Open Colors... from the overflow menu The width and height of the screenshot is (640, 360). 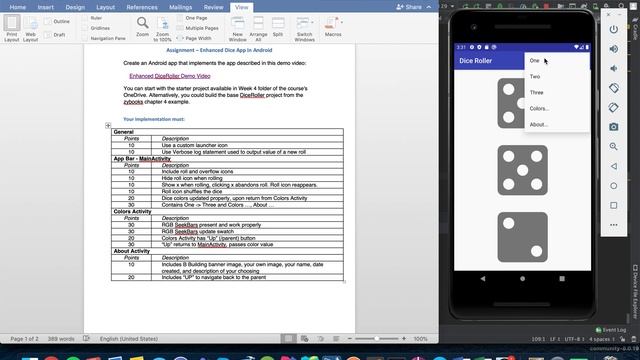(557, 109)
